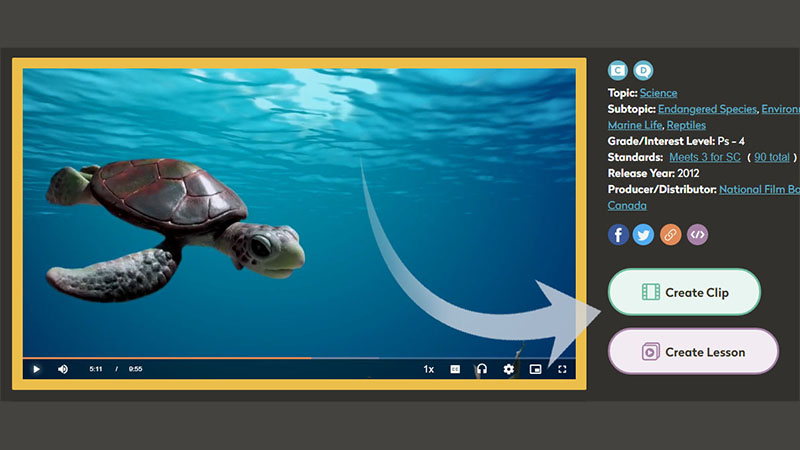Share the video on Twitter

(644, 235)
